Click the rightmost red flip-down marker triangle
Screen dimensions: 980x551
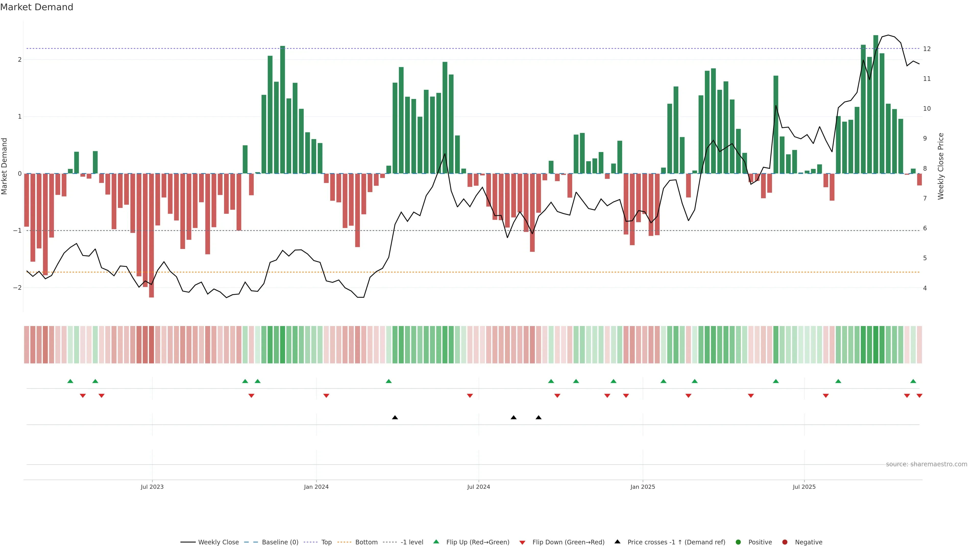tap(920, 396)
